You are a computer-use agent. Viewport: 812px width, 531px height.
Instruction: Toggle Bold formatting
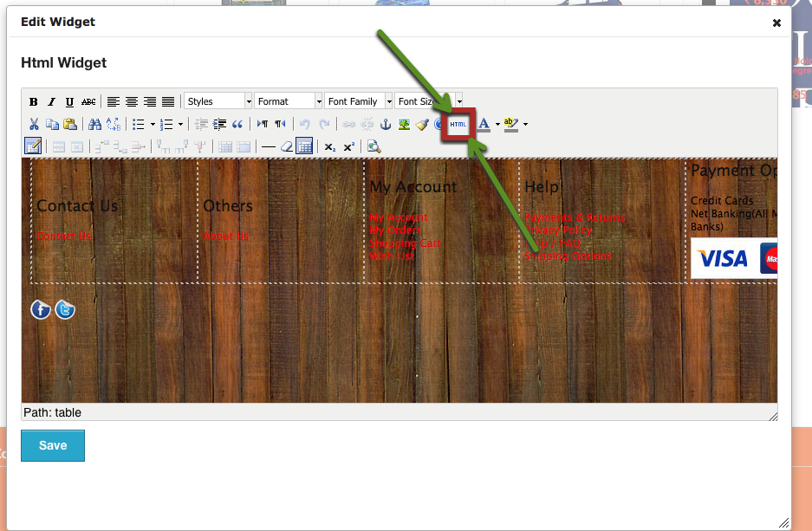pos(34,102)
